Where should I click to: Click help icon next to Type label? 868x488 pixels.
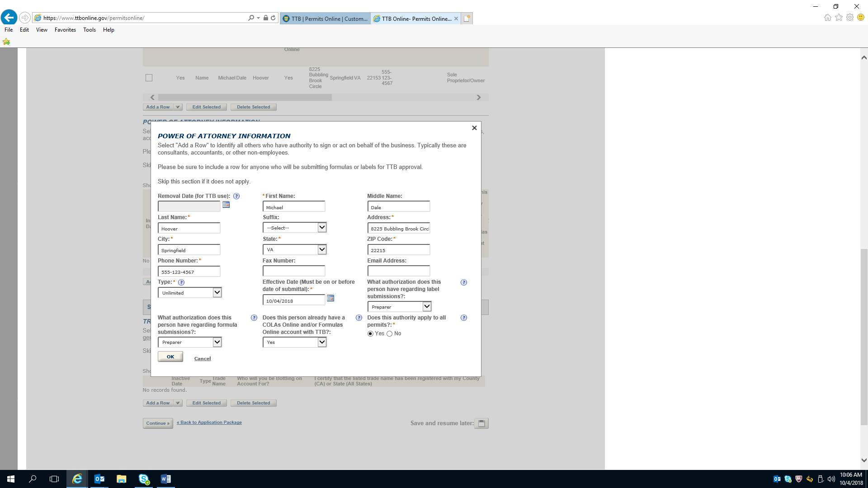tap(181, 282)
